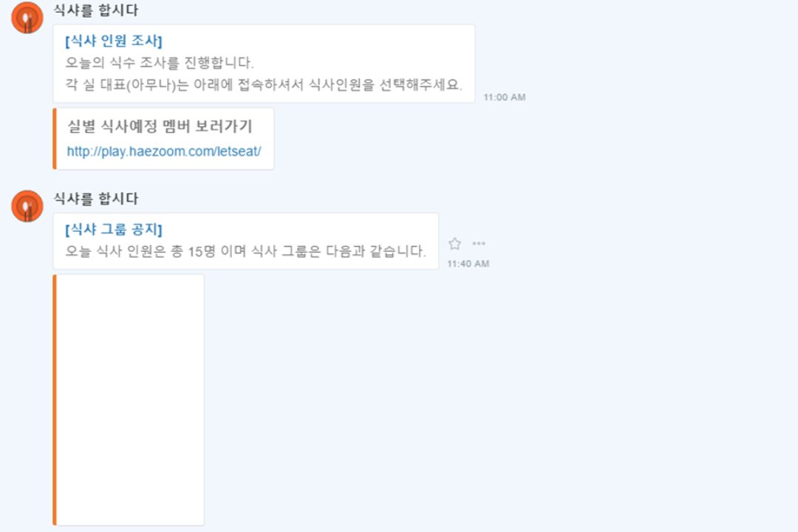Click the 11:40 AM timestamp
The height and width of the screenshot is (532, 798).
468,264
